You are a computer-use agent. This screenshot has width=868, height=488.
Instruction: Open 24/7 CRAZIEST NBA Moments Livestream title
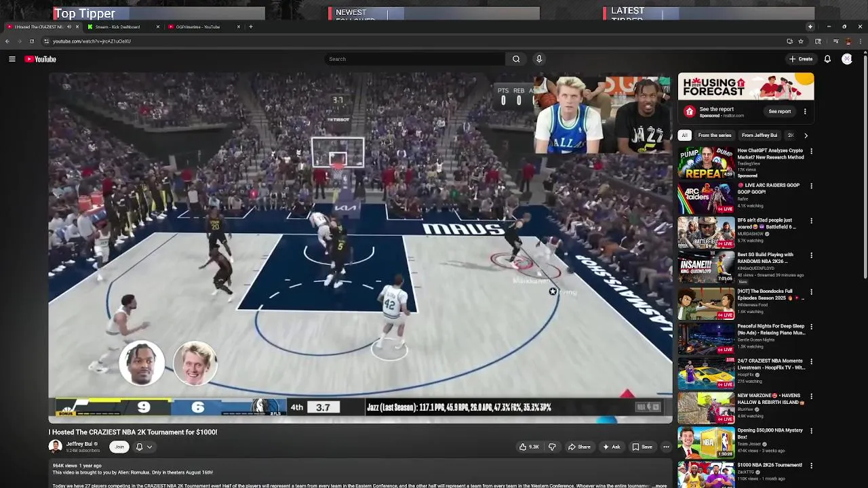click(771, 364)
